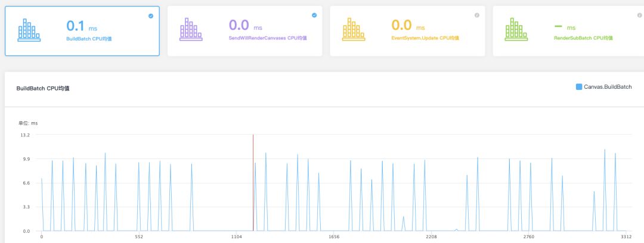This screenshot has height=243, width=644.
Task: Toggle the Canvas.BuildBatch legend label
Action: pos(608,86)
